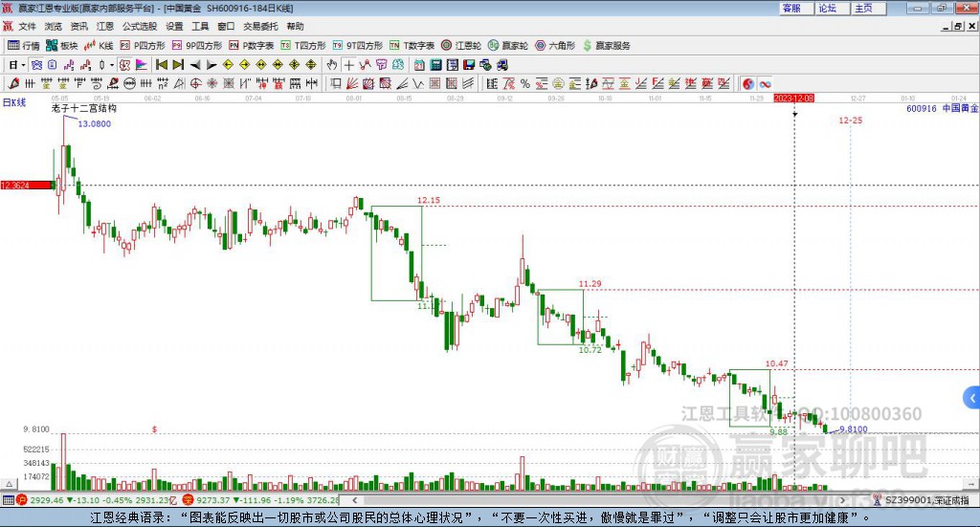
Task: Open 赢家服务 with the dollar icon
Action: 606,46
